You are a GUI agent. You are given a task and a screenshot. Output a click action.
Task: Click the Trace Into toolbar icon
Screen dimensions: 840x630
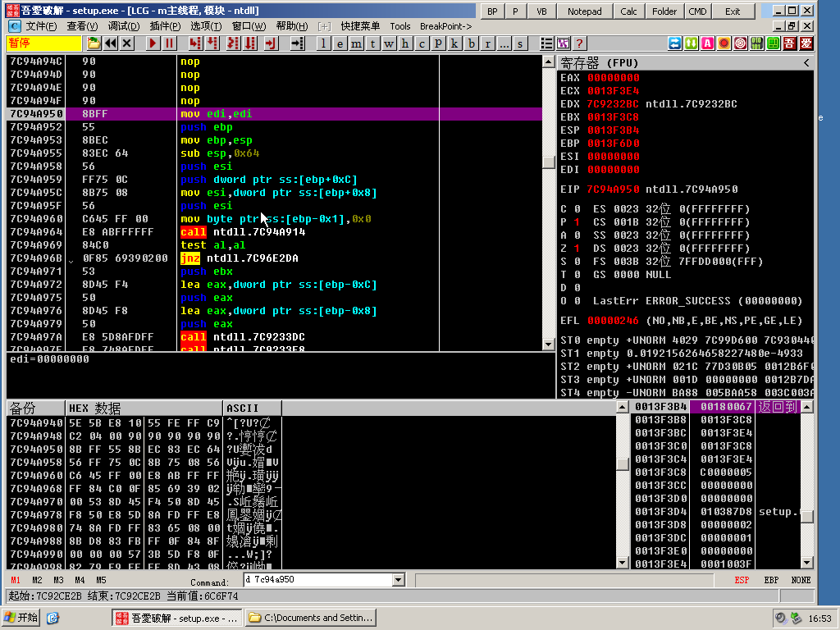(x=233, y=43)
